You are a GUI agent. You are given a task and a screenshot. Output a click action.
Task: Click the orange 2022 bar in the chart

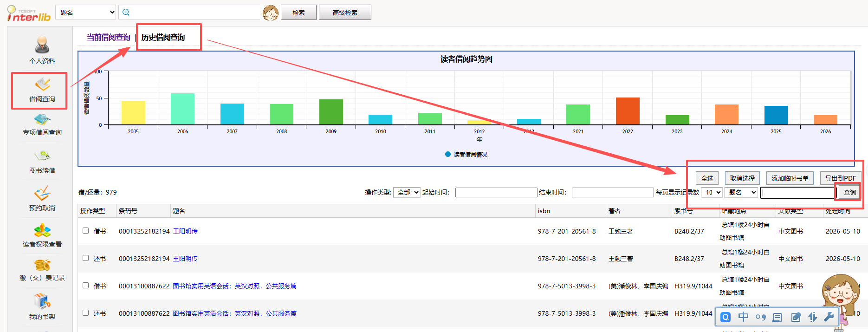[x=628, y=111]
